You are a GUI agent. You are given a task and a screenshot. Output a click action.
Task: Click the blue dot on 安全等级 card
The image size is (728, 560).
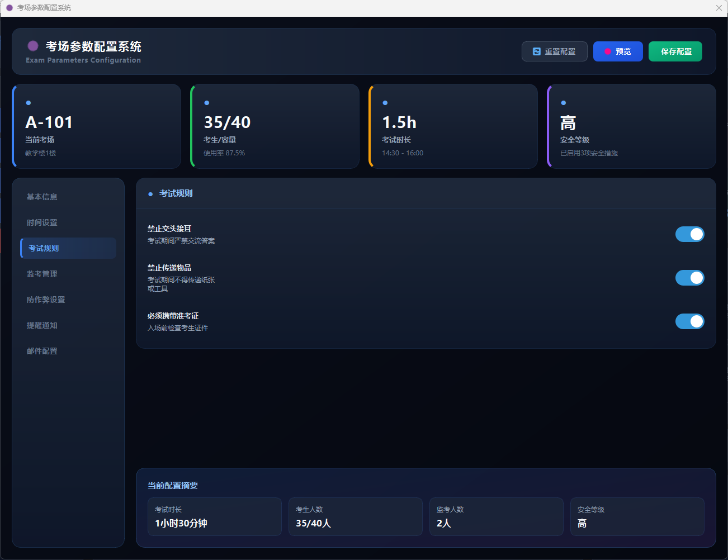point(564,103)
